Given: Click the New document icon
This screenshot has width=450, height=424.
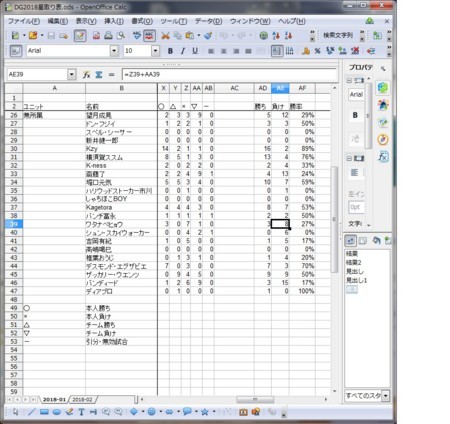Looking at the screenshot, I should [x=15, y=35].
